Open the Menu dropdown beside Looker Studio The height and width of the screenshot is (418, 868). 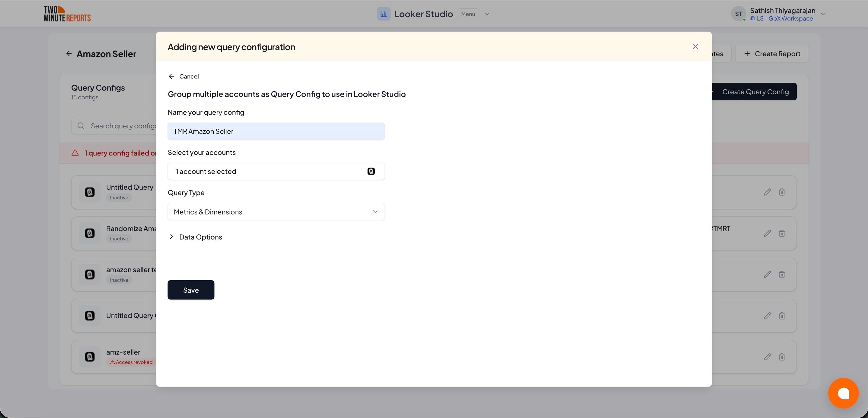(x=487, y=14)
